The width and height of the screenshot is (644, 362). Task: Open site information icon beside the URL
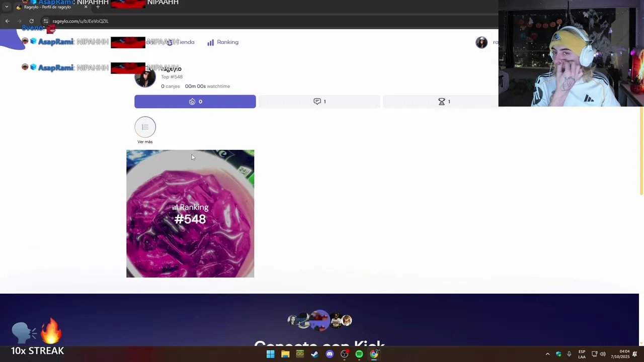coord(45,21)
